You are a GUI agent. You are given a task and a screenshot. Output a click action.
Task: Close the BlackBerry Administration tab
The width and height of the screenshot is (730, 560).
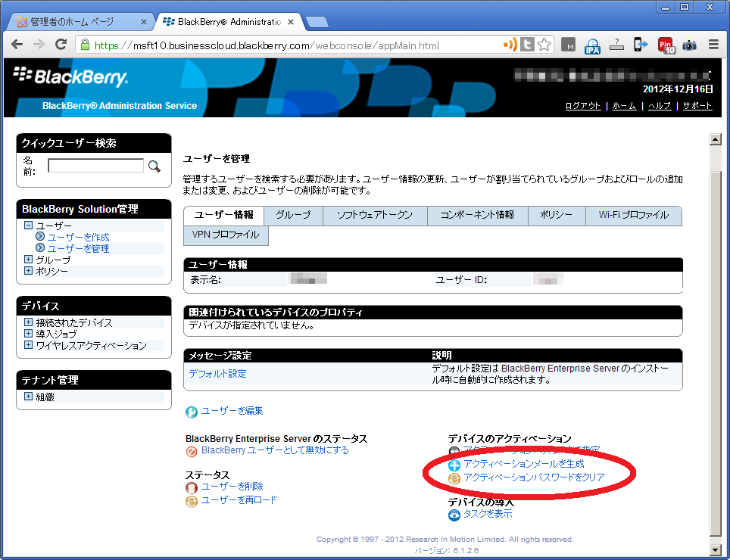click(291, 22)
